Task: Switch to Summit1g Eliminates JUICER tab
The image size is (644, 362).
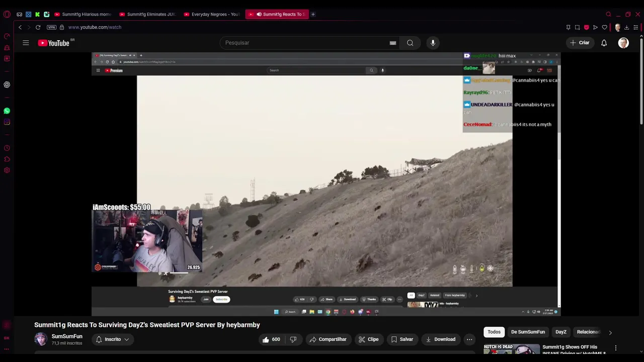Action: [x=148, y=14]
